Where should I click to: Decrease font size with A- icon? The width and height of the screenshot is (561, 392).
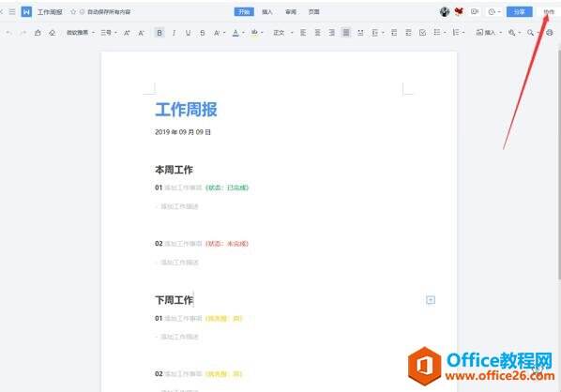(x=141, y=33)
